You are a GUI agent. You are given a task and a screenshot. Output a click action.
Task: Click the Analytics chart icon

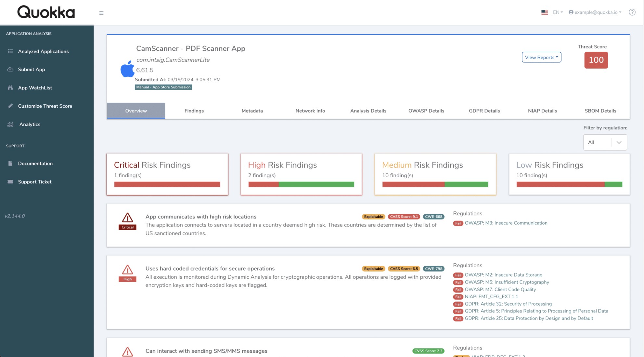tap(10, 124)
